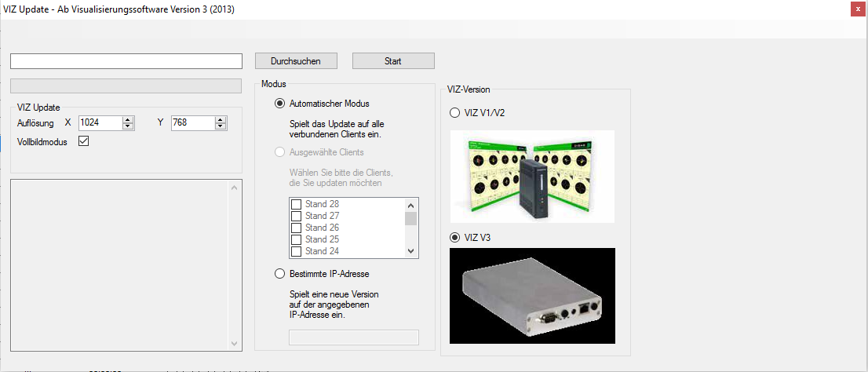Check the Stand 26 checkbox
The height and width of the screenshot is (372, 868).
click(x=297, y=228)
